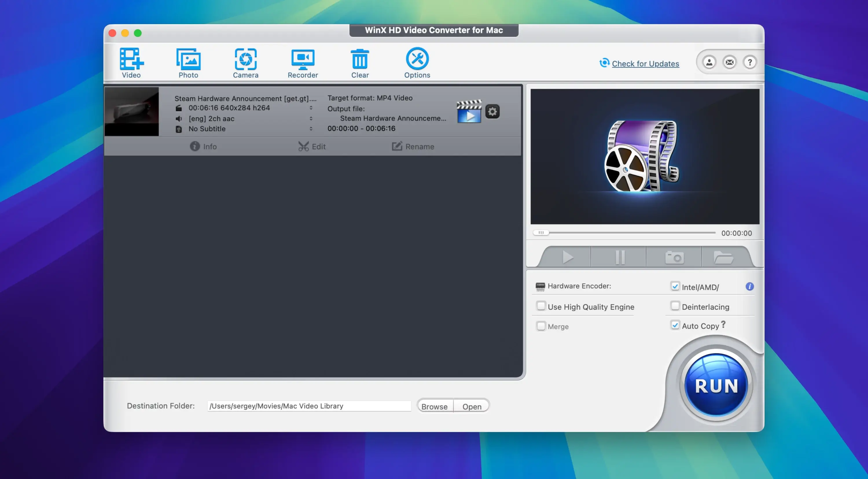Open help with the question mark icon
This screenshot has height=479, width=868.
click(750, 62)
